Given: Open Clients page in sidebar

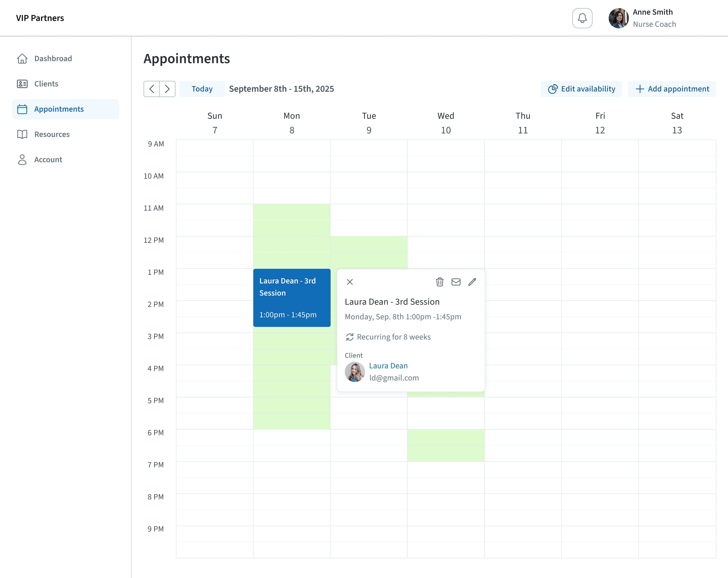Looking at the screenshot, I should tap(46, 84).
